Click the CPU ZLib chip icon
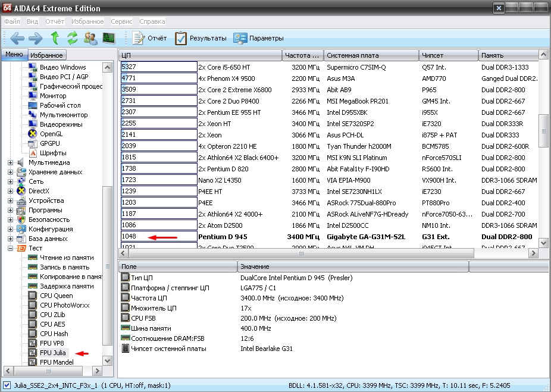The image size is (551, 392). (33, 315)
